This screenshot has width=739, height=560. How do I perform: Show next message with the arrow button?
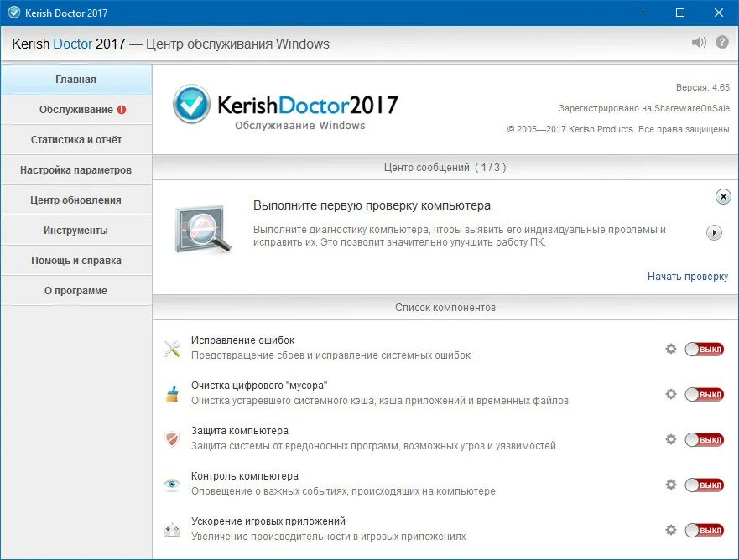tap(714, 233)
